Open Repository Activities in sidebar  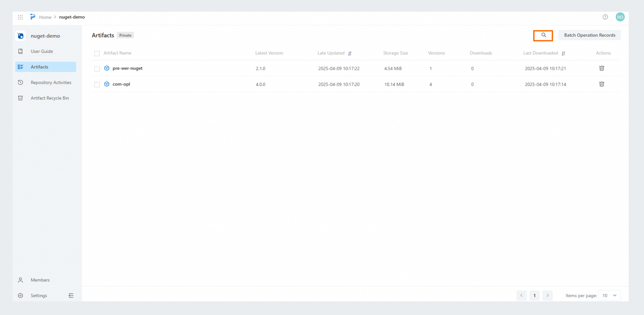pos(51,82)
